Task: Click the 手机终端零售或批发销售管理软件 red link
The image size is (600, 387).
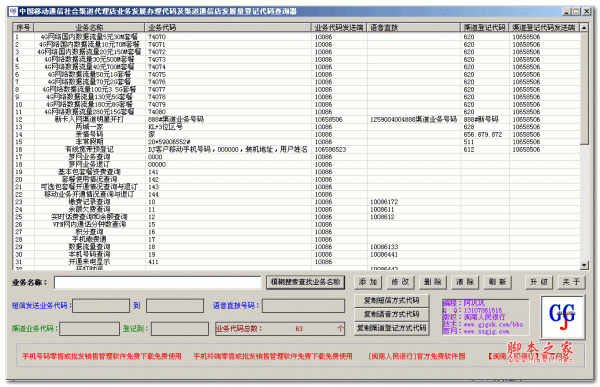Action: tap(272, 356)
